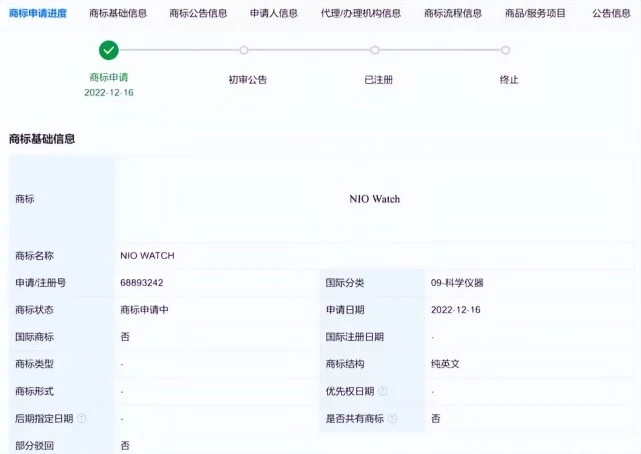This screenshot has height=454, width=641.
Task: Click the 09-科学仪器 classification value
Action: click(457, 283)
